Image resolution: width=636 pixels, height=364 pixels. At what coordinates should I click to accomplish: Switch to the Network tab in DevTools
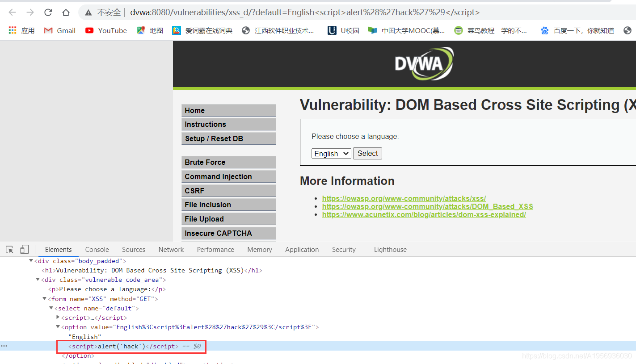point(171,250)
